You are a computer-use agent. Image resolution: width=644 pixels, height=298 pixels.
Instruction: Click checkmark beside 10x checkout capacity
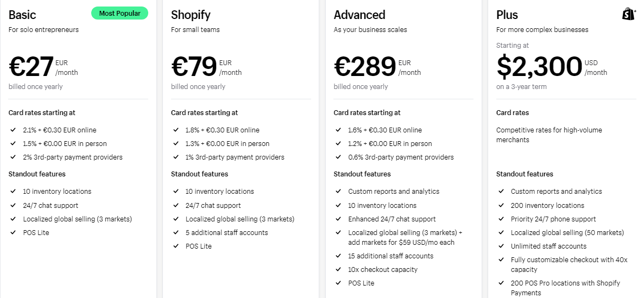[x=338, y=270]
